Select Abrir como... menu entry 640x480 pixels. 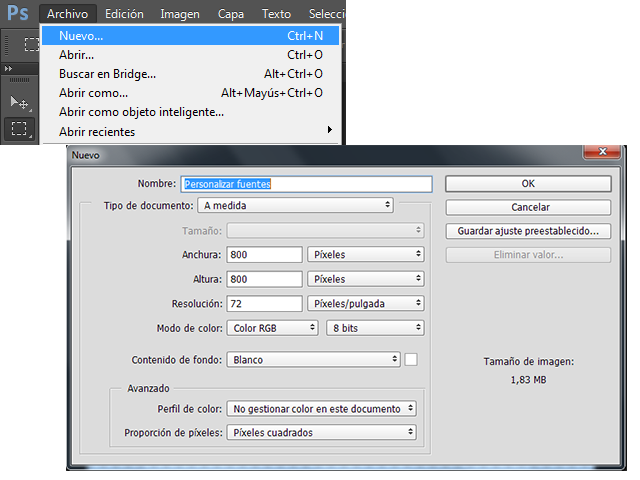click(x=191, y=93)
